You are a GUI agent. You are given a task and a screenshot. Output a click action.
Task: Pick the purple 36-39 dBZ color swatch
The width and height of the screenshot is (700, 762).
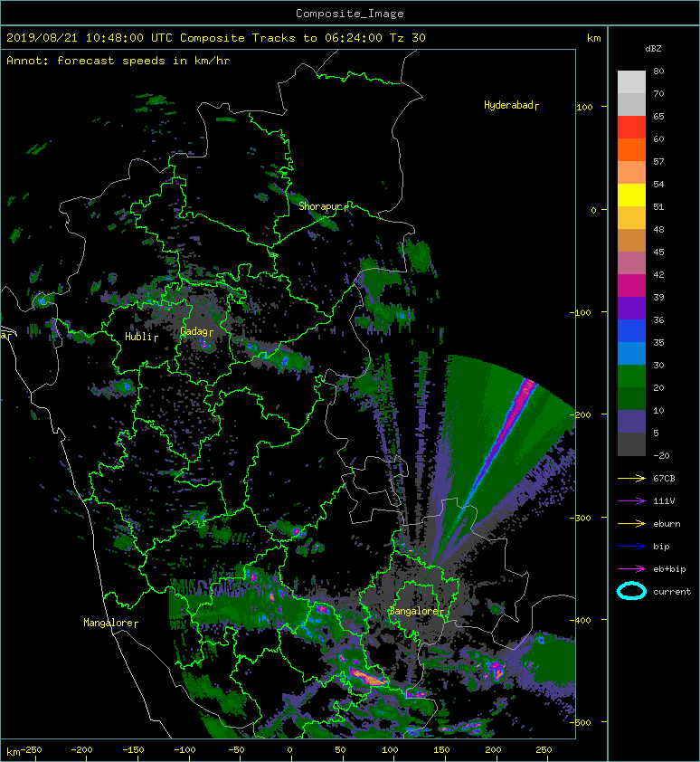tap(631, 308)
